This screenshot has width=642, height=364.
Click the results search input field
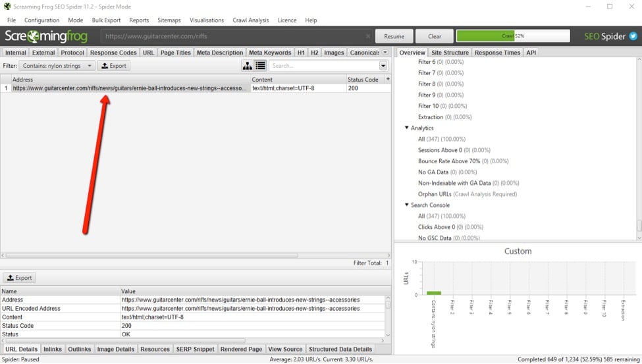click(x=324, y=66)
